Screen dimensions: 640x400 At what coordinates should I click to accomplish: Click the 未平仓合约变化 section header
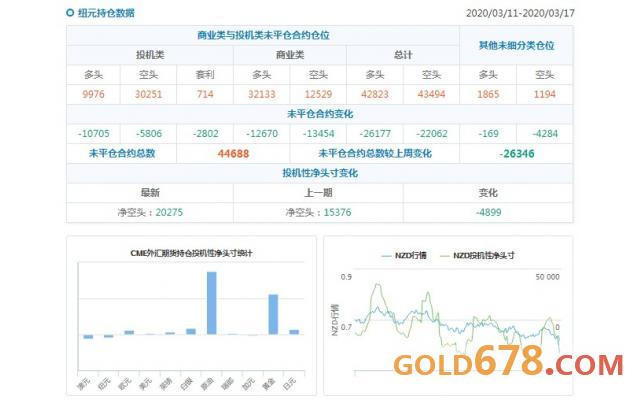pyautogui.click(x=320, y=114)
